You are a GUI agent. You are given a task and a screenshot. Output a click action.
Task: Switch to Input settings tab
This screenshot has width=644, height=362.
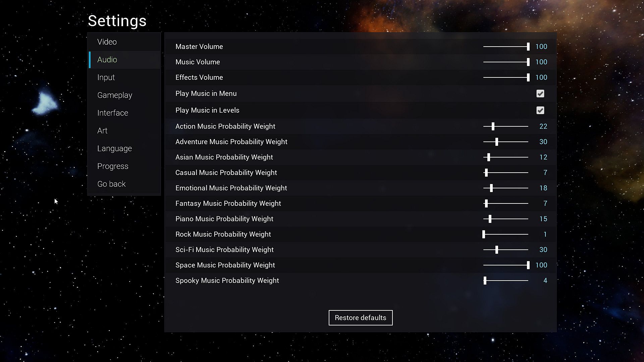[106, 77]
